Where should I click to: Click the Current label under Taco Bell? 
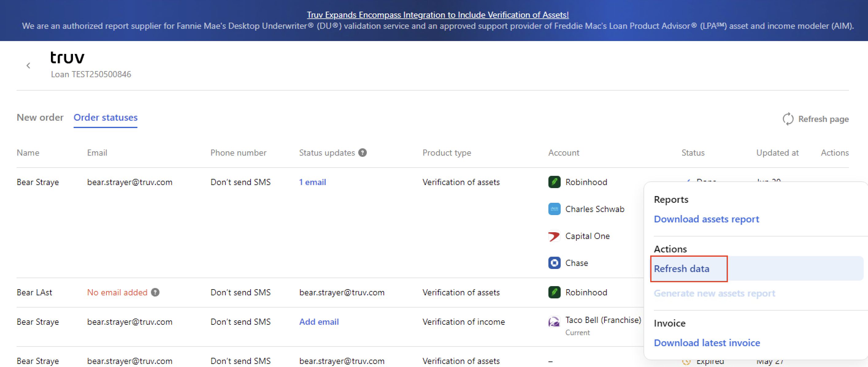click(x=578, y=333)
